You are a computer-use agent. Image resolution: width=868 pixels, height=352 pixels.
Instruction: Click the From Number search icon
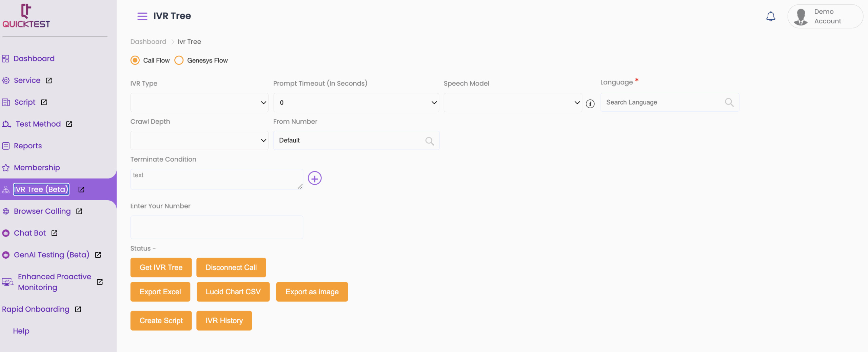point(429,141)
